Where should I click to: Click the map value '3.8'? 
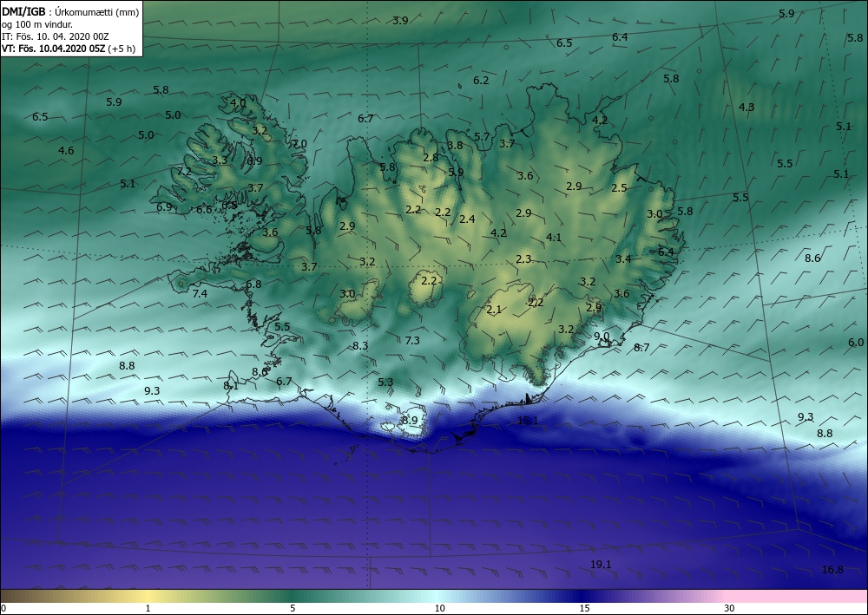[455, 146]
